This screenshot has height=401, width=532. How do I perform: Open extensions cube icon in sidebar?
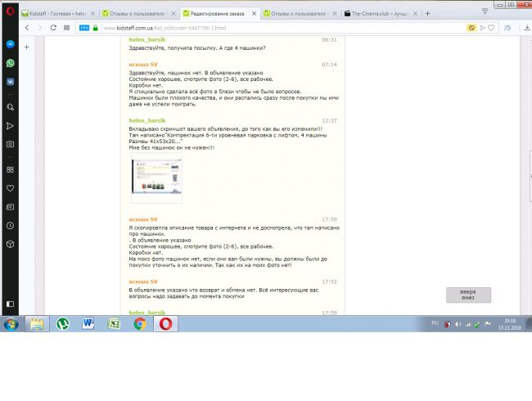click(10, 244)
